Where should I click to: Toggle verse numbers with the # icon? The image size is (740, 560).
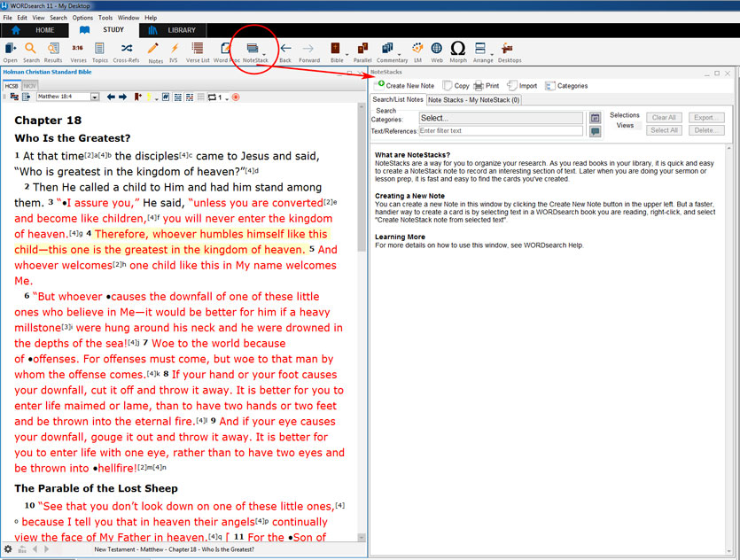coord(166,97)
